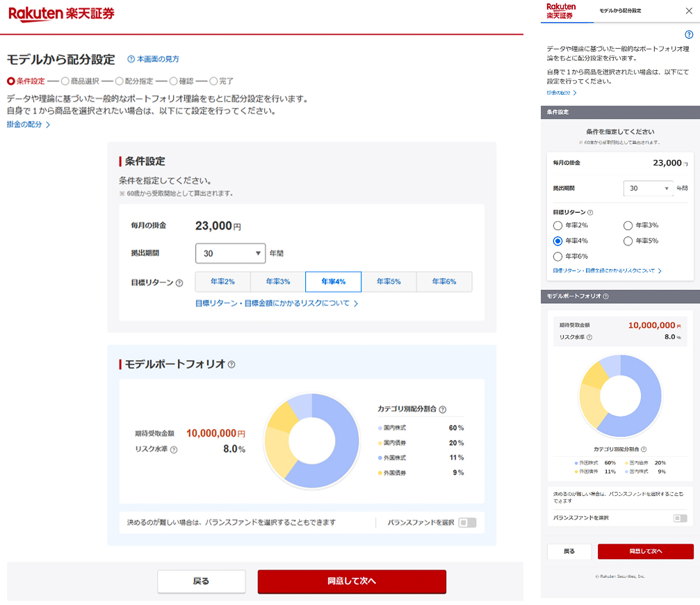
Task: Click the 国内株式 legend dot in desktop list
Action: click(x=380, y=428)
